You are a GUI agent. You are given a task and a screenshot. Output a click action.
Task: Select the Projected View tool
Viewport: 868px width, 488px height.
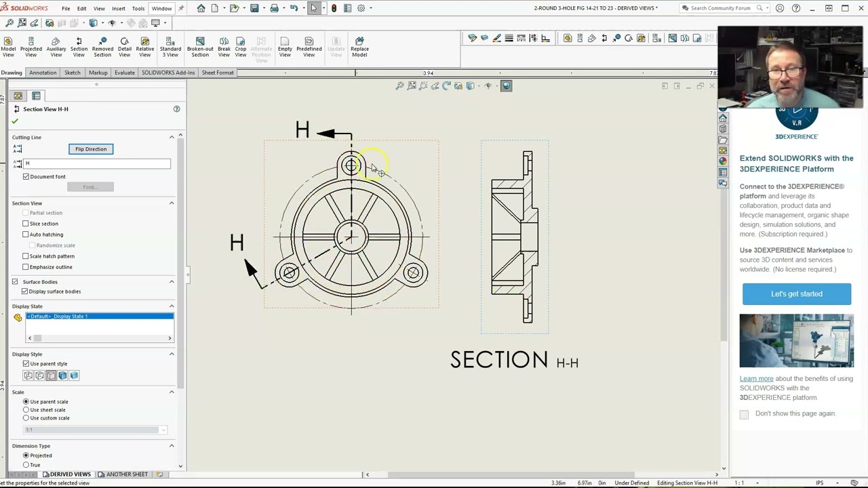[x=31, y=46]
